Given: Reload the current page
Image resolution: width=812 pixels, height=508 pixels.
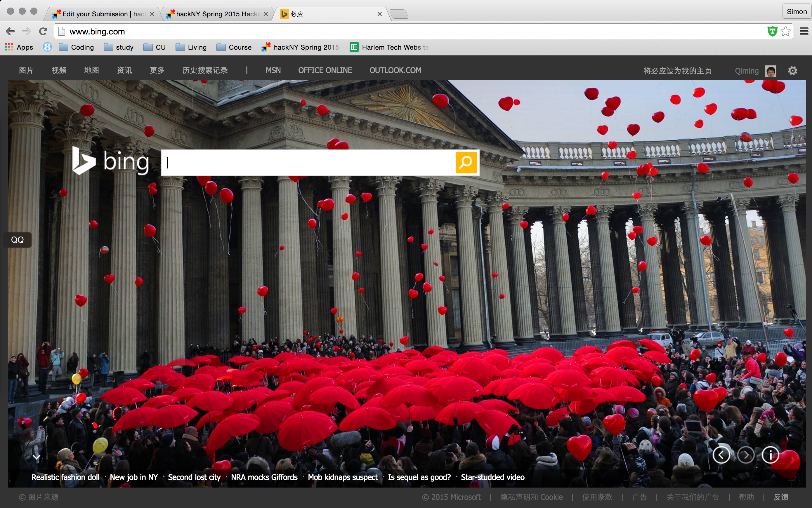Looking at the screenshot, I should pos(43,31).
